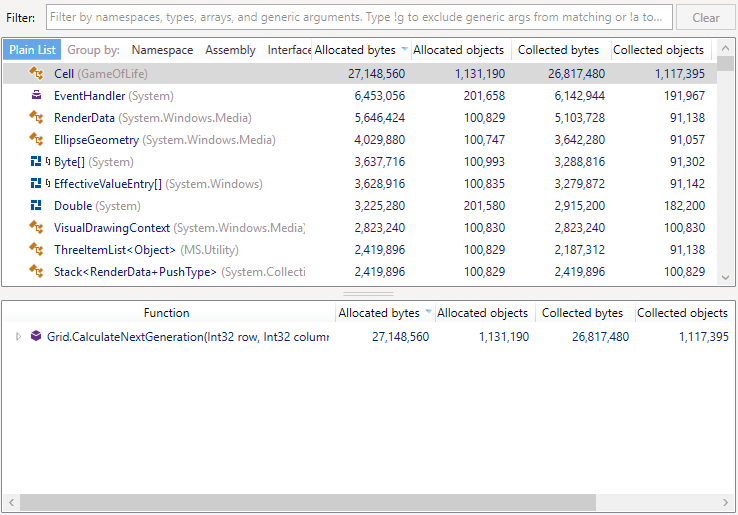
Task: Click the Function column header
Action: pyautogui.click(x=167, y=313)
